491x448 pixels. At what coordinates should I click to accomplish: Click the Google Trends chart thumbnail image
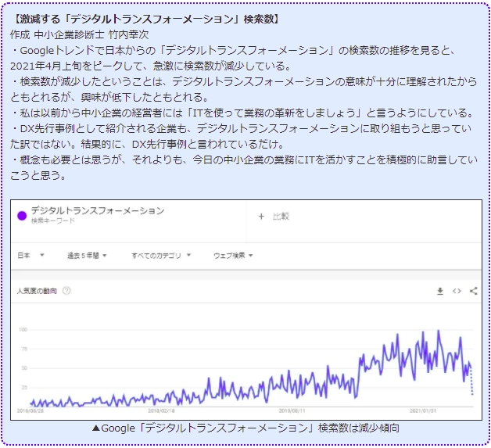click(x=246, y=310)
